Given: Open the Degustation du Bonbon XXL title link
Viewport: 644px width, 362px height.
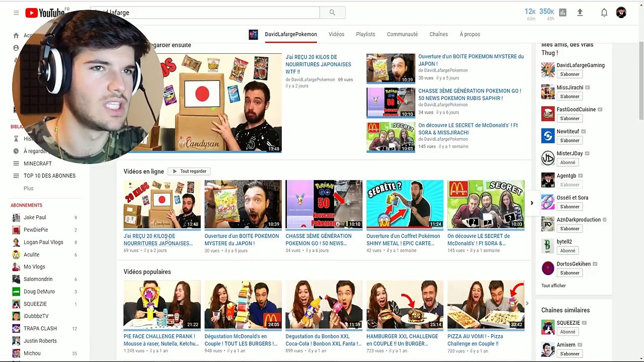Looking at the screenshot, I should [x=324, y=340].
